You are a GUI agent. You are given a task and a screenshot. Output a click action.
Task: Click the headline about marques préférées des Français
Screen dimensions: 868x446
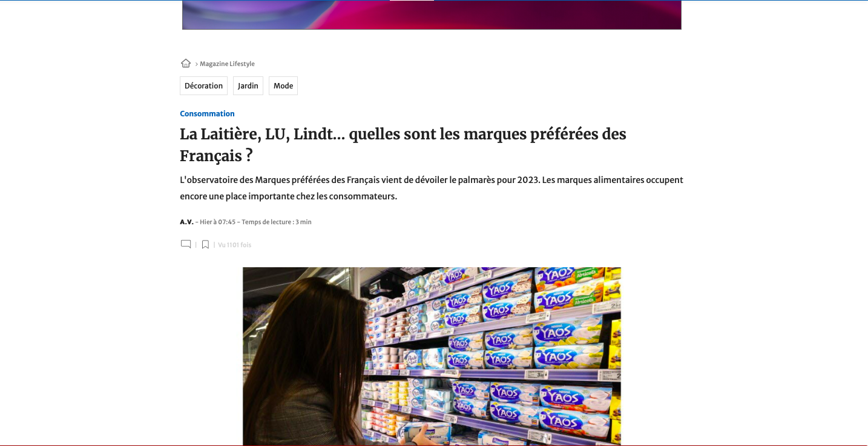(x=403, y=145)
